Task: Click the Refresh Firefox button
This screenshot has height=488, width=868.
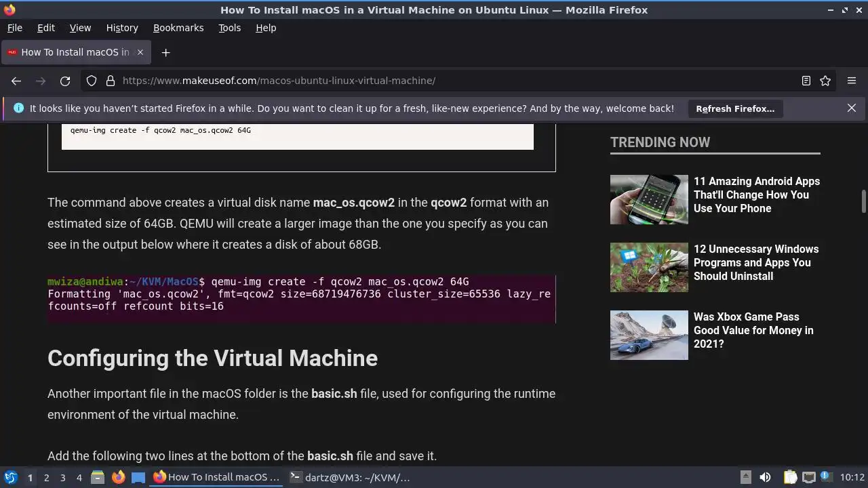Action: click(735, 108)
